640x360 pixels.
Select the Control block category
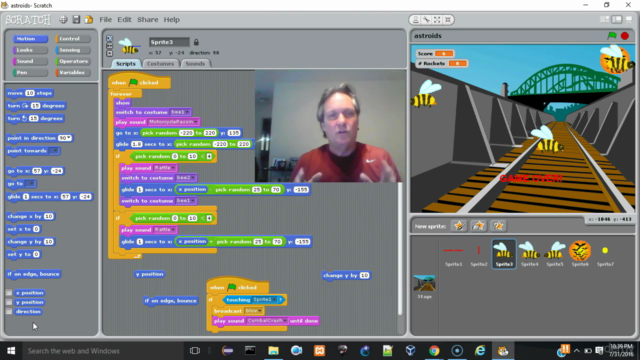[73, 39]
